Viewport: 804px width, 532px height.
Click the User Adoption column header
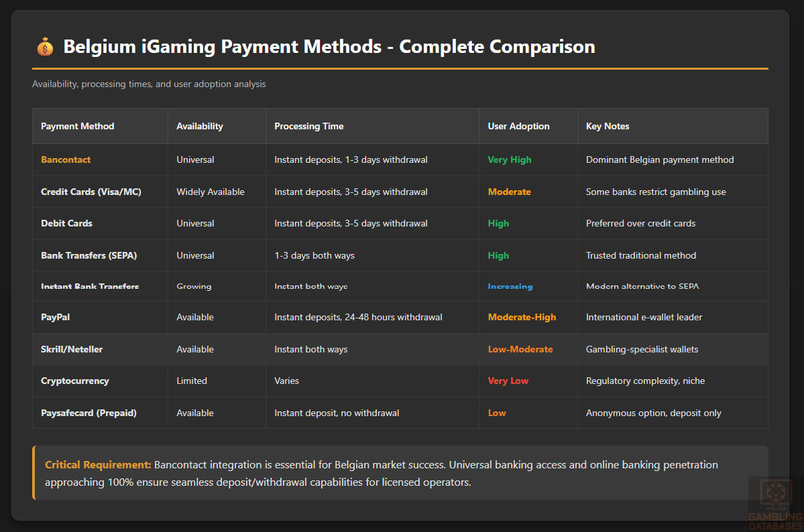tap(518, 126)
